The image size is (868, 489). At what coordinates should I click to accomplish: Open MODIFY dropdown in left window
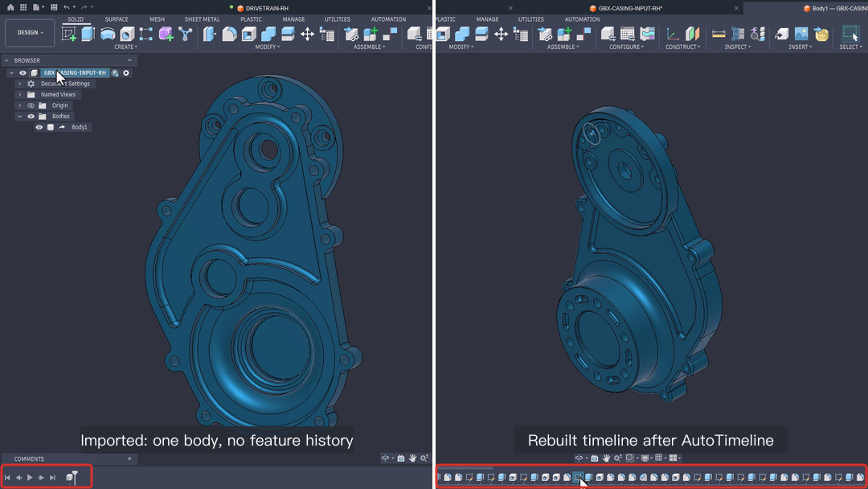pos(268,47)
